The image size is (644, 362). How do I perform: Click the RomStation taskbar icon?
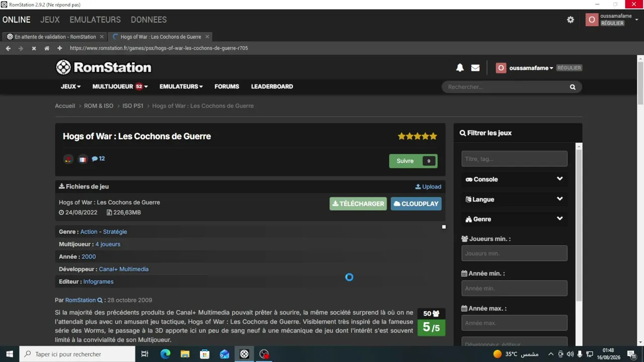click(244, 354)
